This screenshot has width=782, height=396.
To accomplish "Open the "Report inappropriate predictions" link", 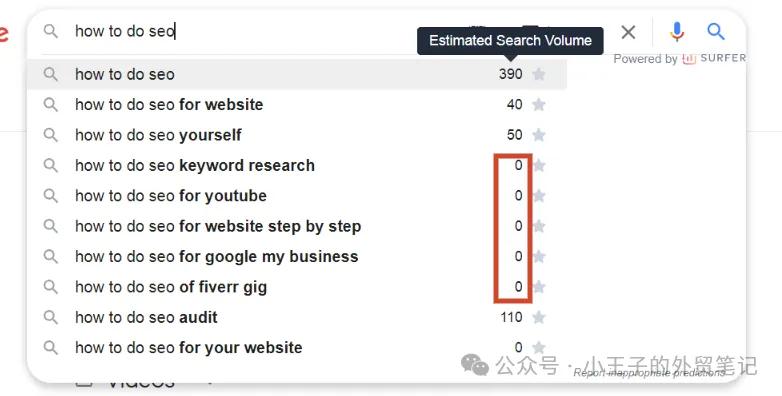I will 649,373.
